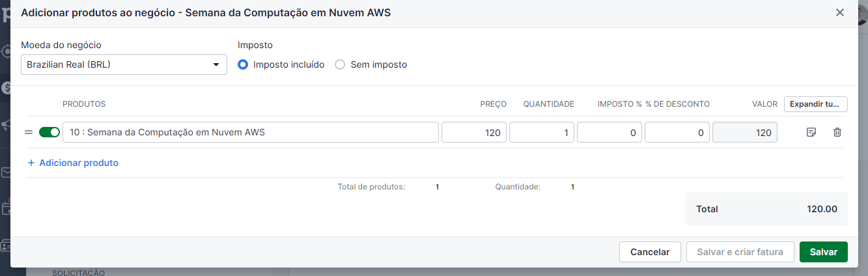The height and width of the screenshot is (276, 868).
Task: Click the note icon on the product row
Action: 811,132
